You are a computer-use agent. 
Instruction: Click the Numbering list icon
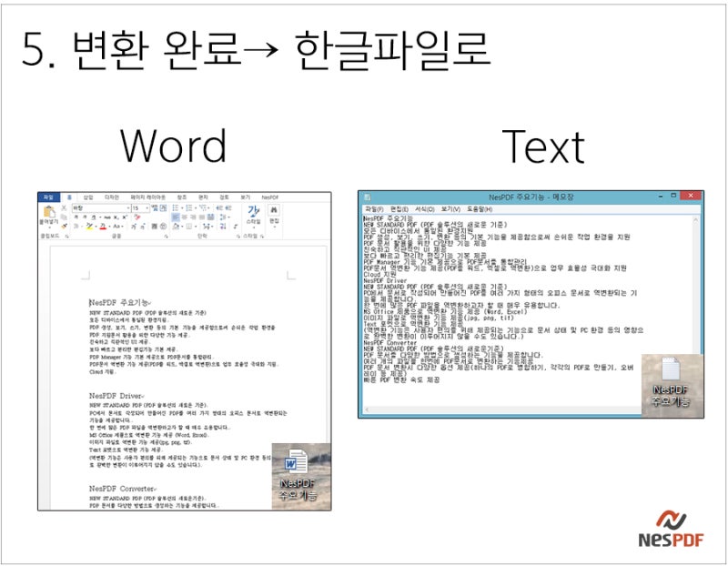pyautogui.click(x=188, y=208)
